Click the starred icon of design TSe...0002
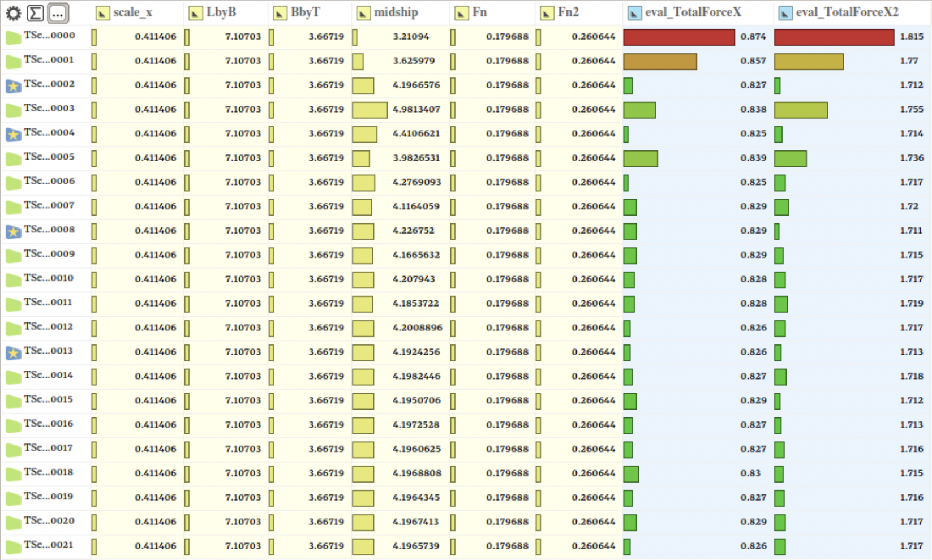The height and width of the screenshot is (560, 932). click(x=14, y=86)
